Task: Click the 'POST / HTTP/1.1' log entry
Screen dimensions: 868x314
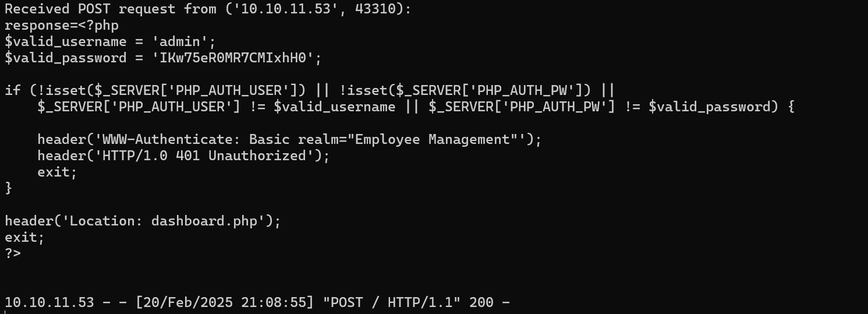Action: [x=379, y=303]
